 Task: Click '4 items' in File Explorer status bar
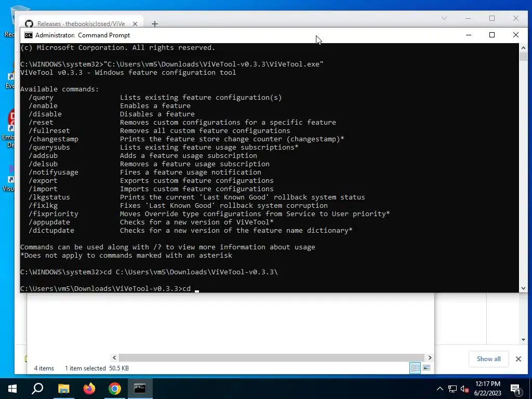coord(44,368)
